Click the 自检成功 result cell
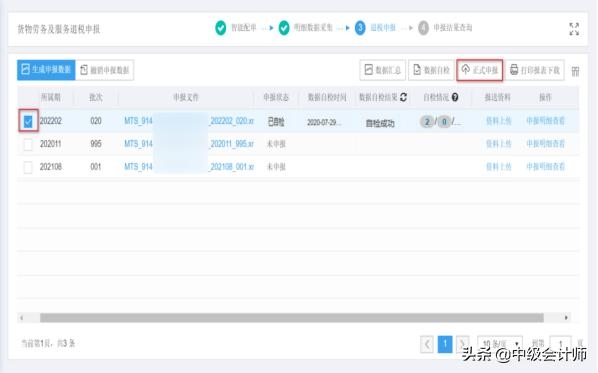598x373 pixels. click(x=380, y=123)
